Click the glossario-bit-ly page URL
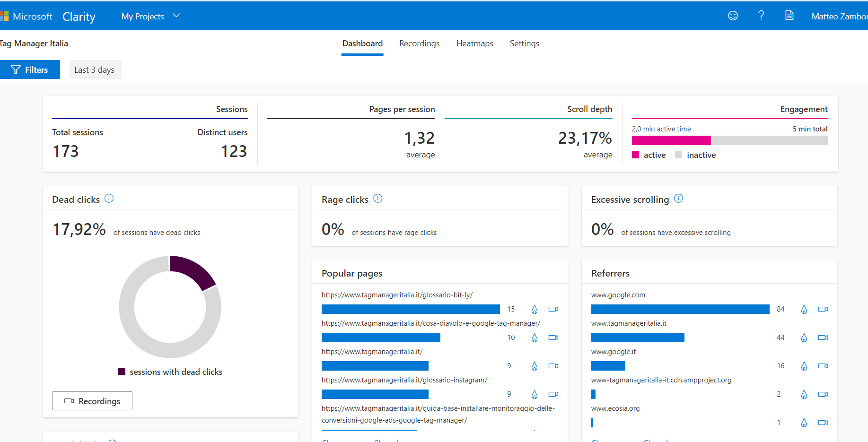The image size is (868, 442). pyautogui.click(x=397, y=295)
